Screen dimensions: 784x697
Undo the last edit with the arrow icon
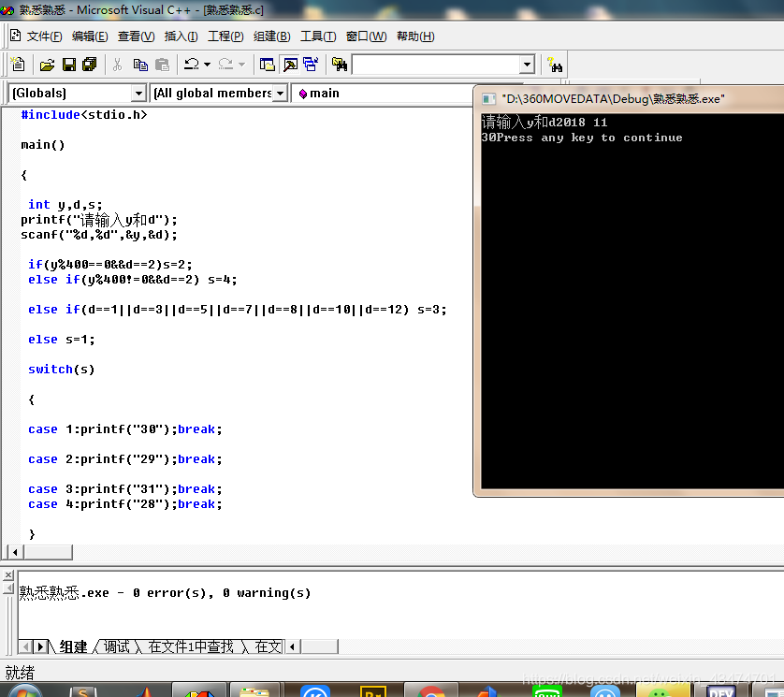point(192,65)
